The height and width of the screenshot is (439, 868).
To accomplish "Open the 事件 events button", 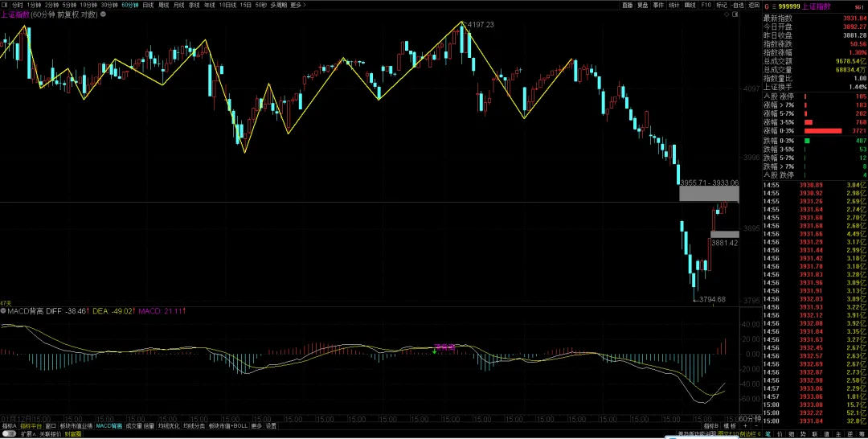I will coord(658,5).
